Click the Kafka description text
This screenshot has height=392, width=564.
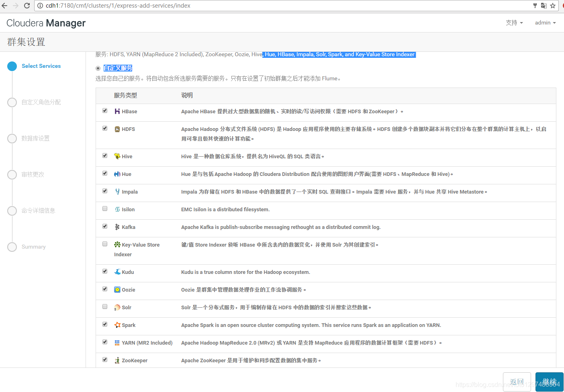click(281, 227)
